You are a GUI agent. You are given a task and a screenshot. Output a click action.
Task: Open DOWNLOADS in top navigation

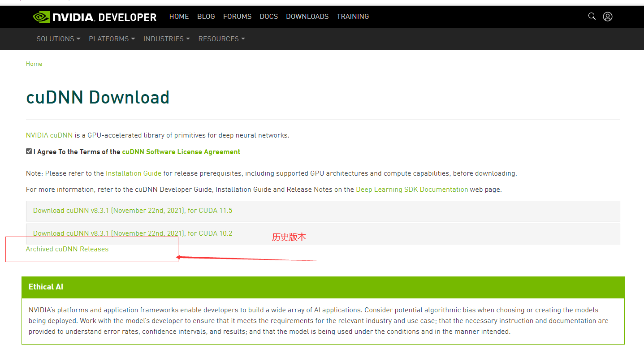[307, 17]
